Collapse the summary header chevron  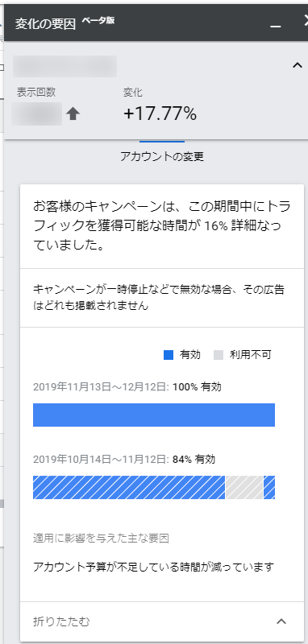click(297, 65)
